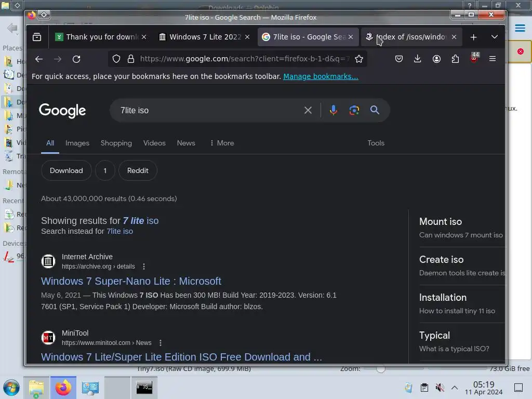Apply the '1' filter chip
Viewport: 532px width, 399px height.
point(105,170)
